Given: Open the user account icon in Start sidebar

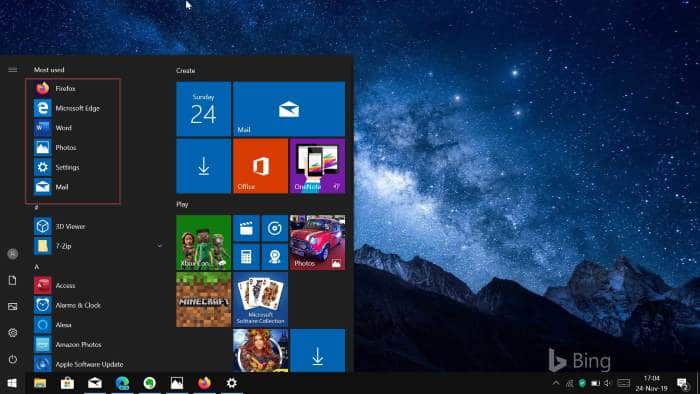Looking at the screenshot, I should pyautogui.click(x=12, y=254).
